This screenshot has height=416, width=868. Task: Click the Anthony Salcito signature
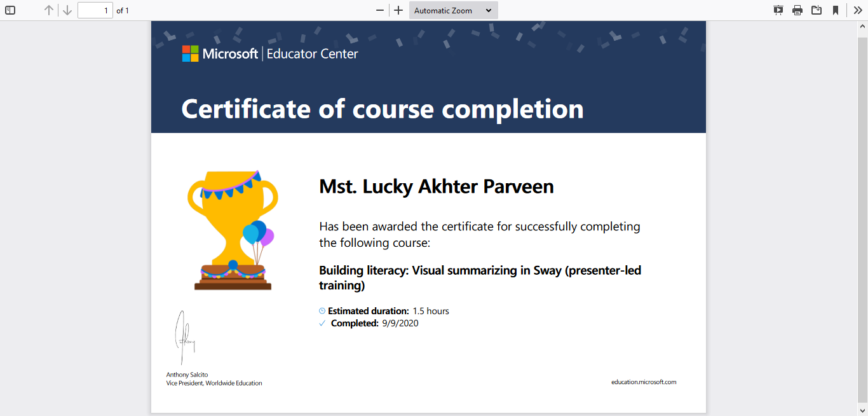184,338
